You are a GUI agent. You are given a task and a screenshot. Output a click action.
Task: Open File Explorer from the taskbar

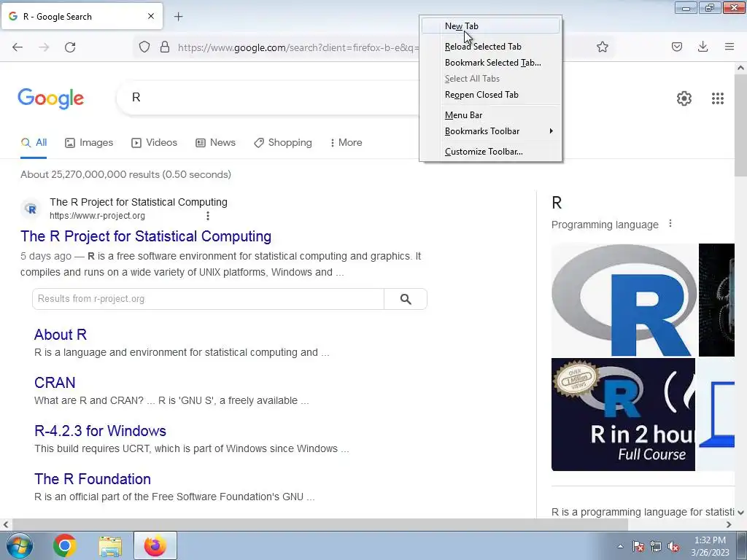coord(110,545)
